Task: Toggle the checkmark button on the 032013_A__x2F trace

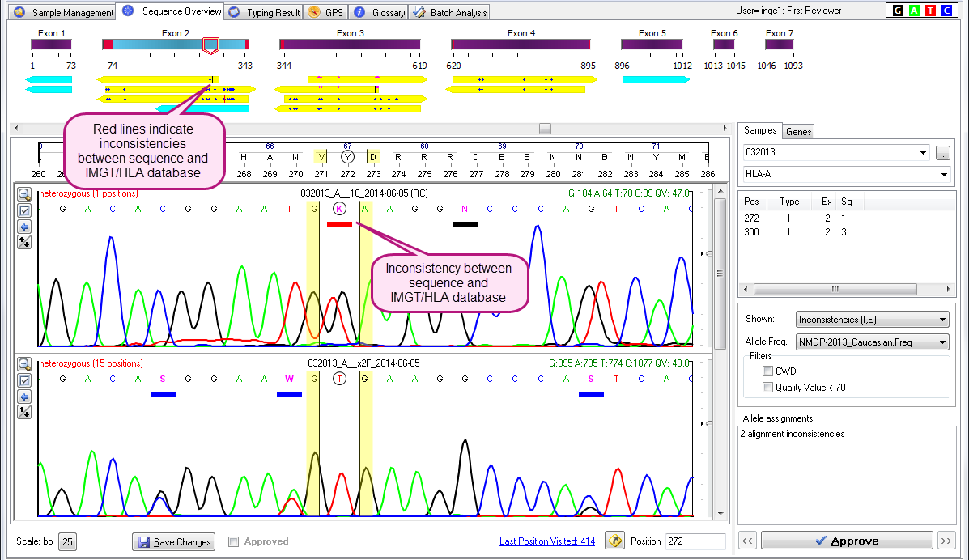Action: [24, 380]
